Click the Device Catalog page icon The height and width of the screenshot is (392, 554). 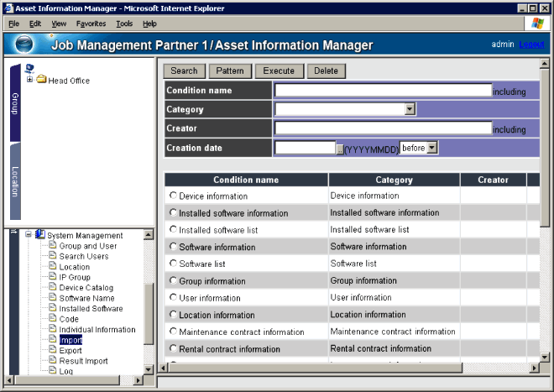[52, 288]
